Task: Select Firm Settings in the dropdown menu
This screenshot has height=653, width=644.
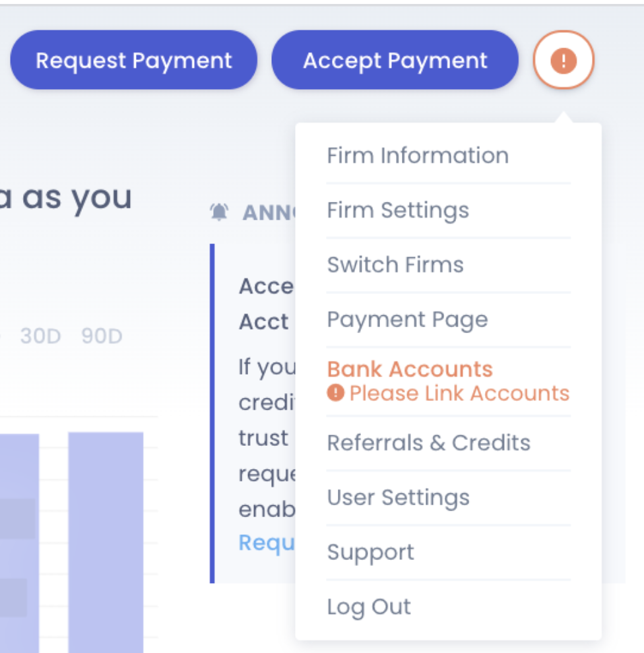Action: [x=398, y=210]
